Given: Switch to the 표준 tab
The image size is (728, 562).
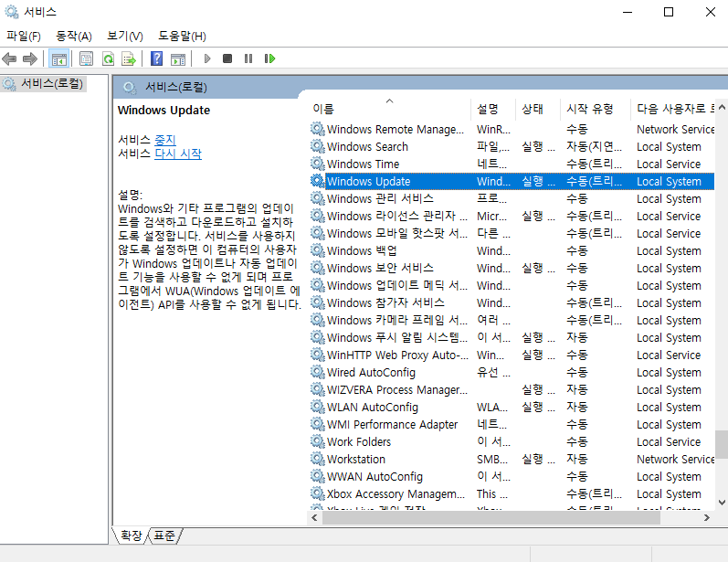Looking at the screenshot, I should coord(164,535).
